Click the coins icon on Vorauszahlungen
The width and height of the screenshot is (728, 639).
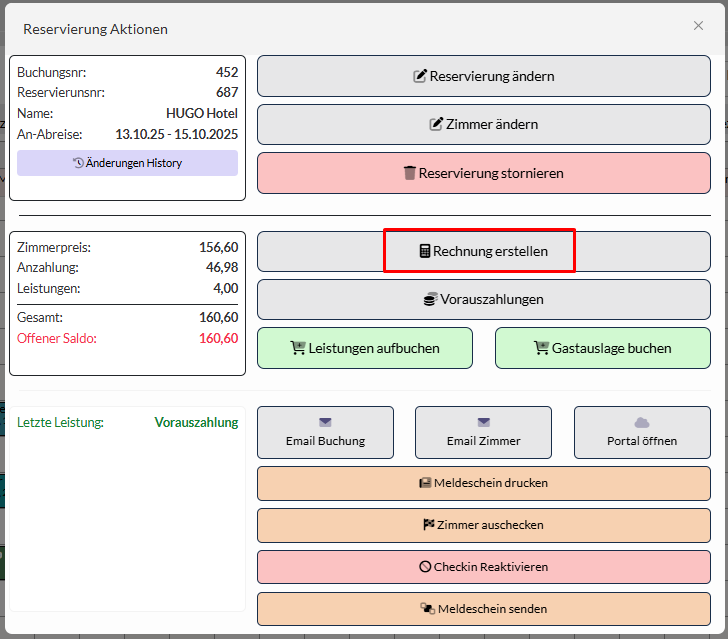point(431,300)
